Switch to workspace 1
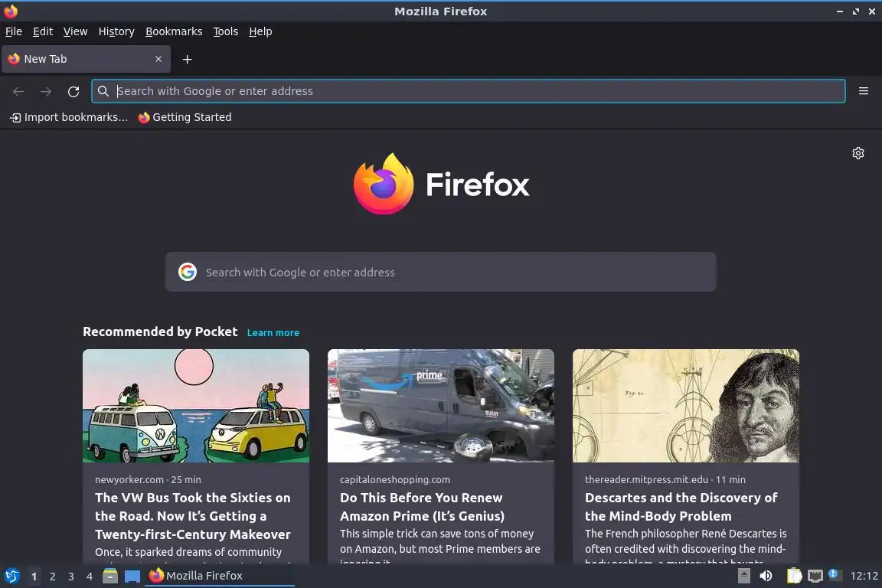This screenshot has width=882, height=588. 34,577
